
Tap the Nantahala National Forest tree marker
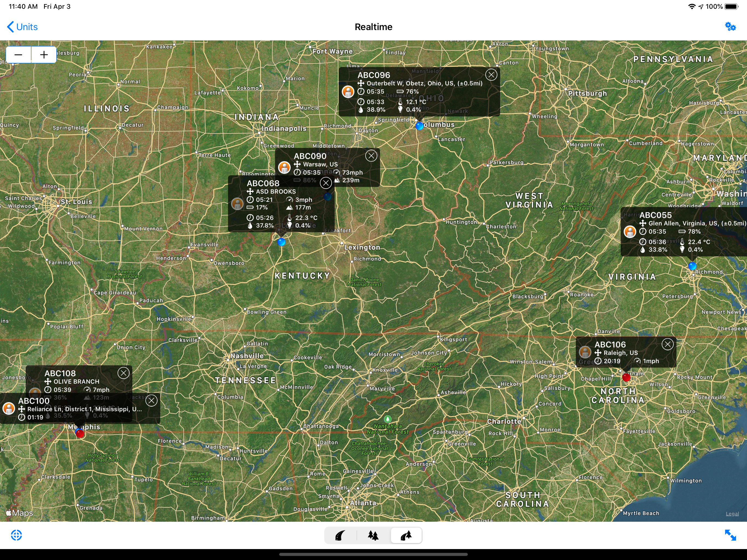point(388,419)
